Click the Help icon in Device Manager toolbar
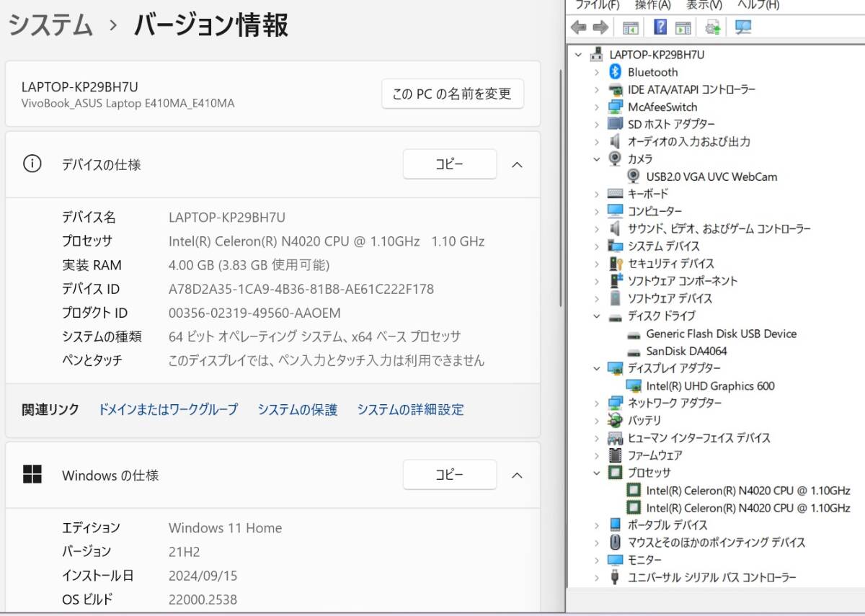The height and width of the screenshot is (616, 865). tap(661, 27)
